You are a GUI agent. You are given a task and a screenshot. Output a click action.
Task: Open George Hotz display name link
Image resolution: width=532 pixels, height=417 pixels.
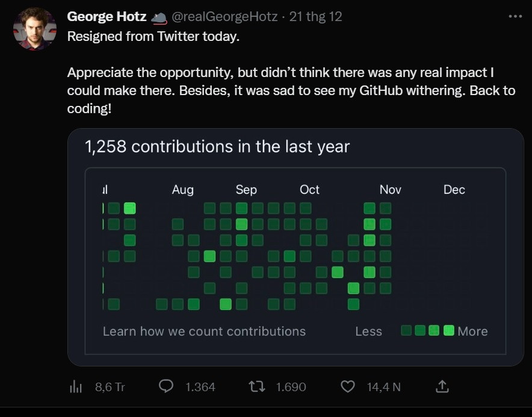coord(107,17)
